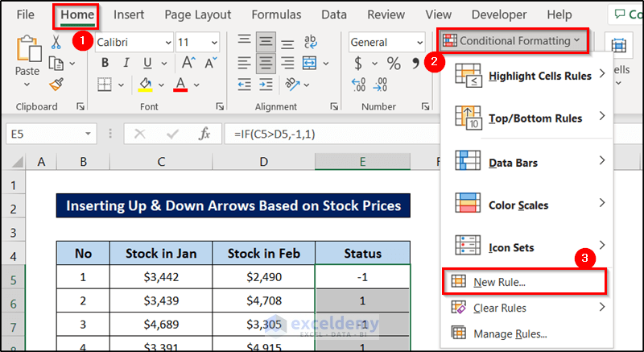Apply Comma Style
644x352 pixels.
tap(415, 64)
